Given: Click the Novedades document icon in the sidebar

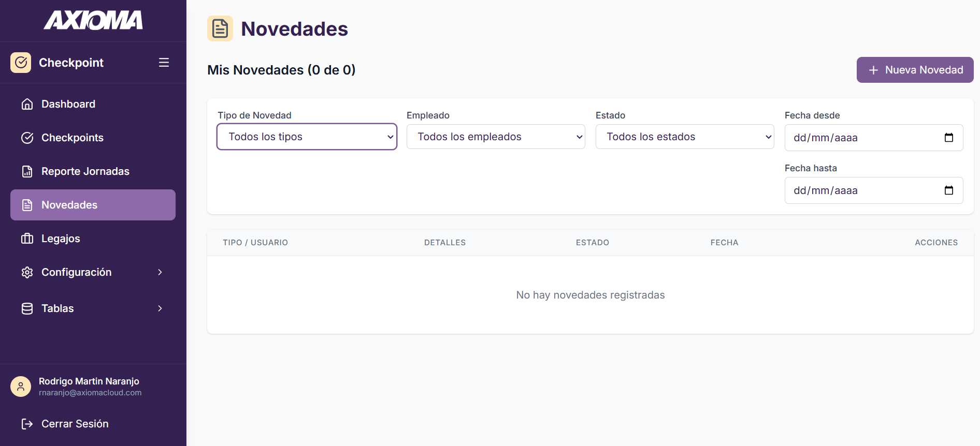Looking at the screenshot, I should coord(27,205).
